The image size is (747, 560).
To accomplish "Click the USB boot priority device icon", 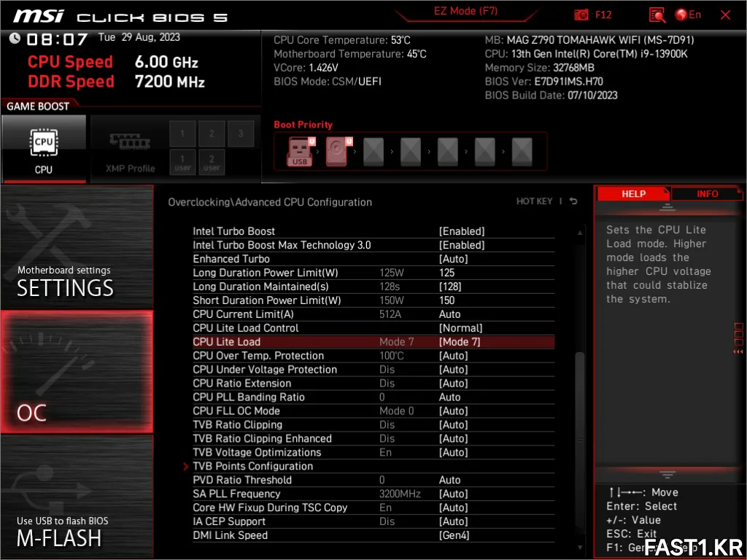I will pos(300,152).
